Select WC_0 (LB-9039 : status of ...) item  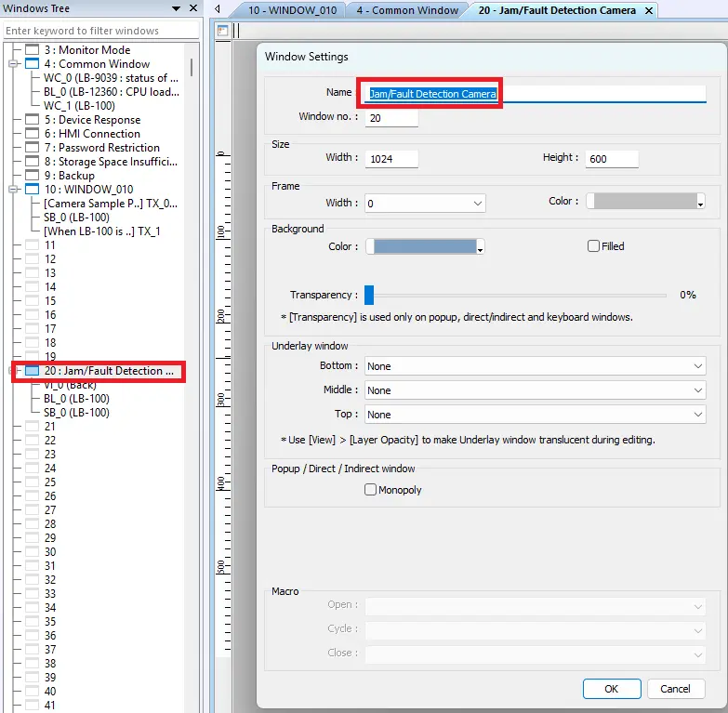click(x=111, y=77)
